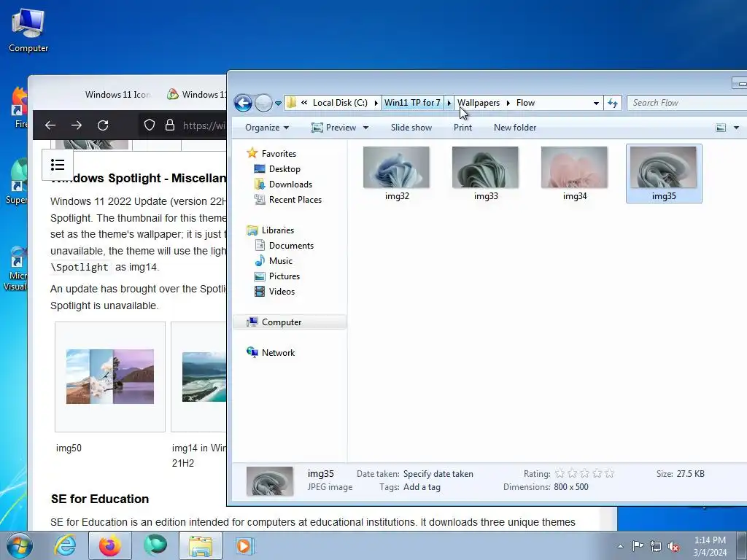This screenshot has width=747, height=560.
Task: Expand the Wallpapers breadcrumb arrow
Action: click(x=508, y=103)
